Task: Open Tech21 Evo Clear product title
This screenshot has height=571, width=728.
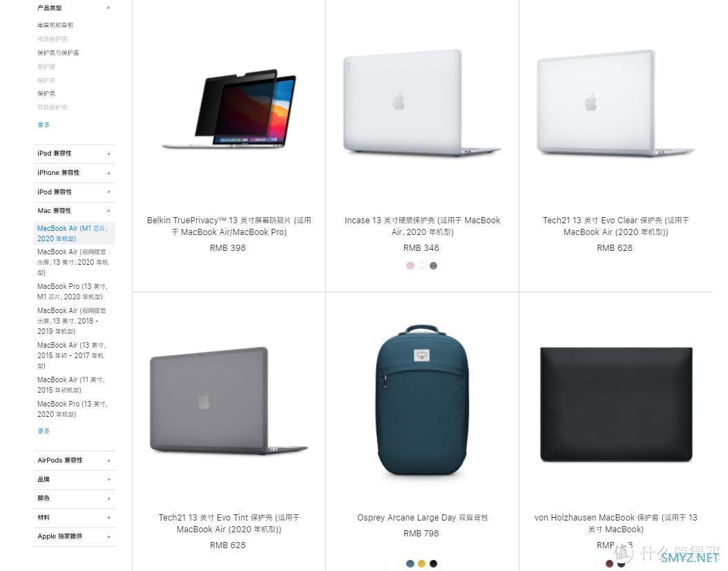Action: coord(615,226)
